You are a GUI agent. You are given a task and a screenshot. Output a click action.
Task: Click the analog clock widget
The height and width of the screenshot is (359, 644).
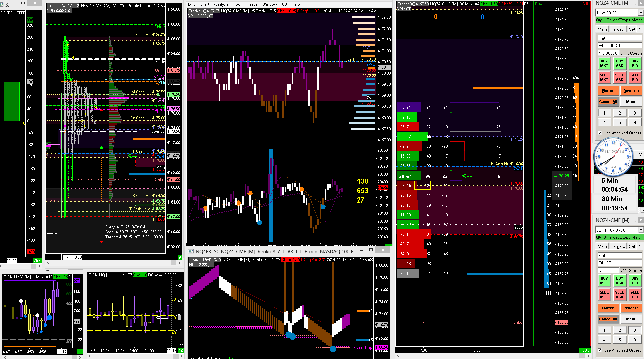coord(613,157)
